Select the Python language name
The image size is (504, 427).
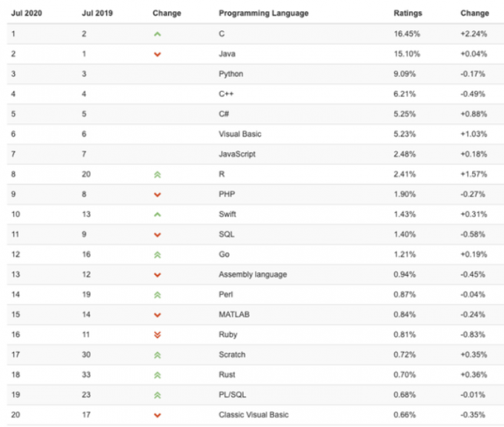pos(231,74)
